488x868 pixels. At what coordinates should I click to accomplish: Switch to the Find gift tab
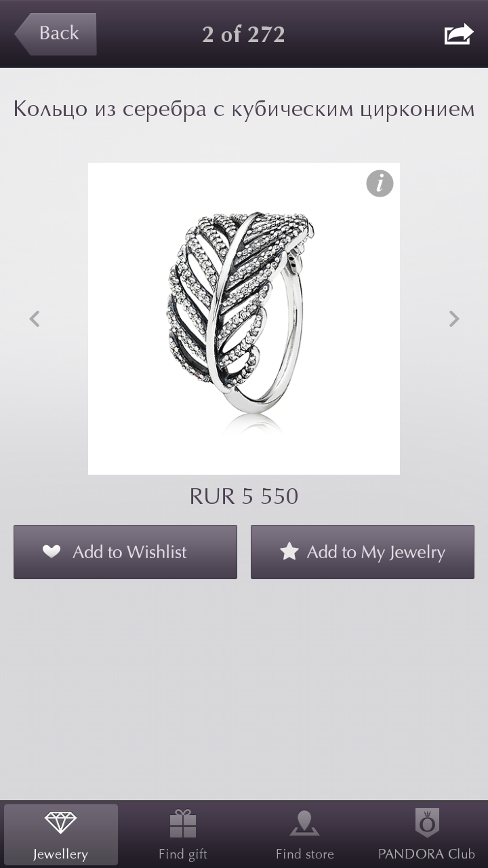point(183,834)
